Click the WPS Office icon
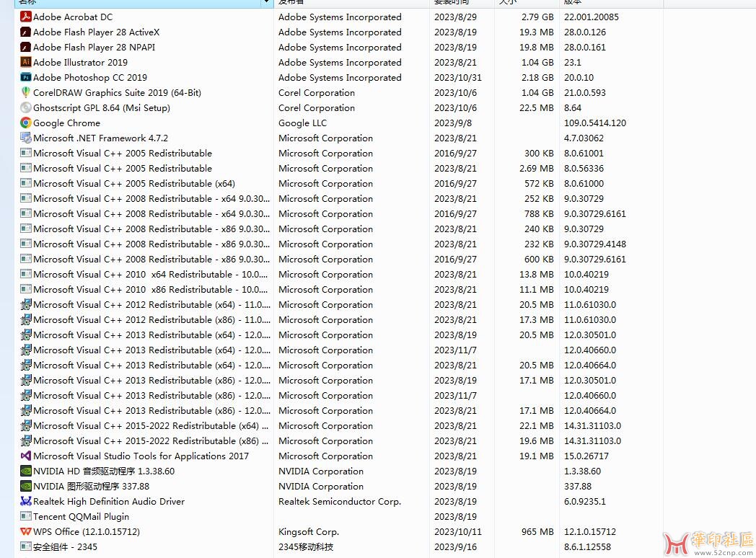Screen dimensions: 756x558 tap(25, 532)
